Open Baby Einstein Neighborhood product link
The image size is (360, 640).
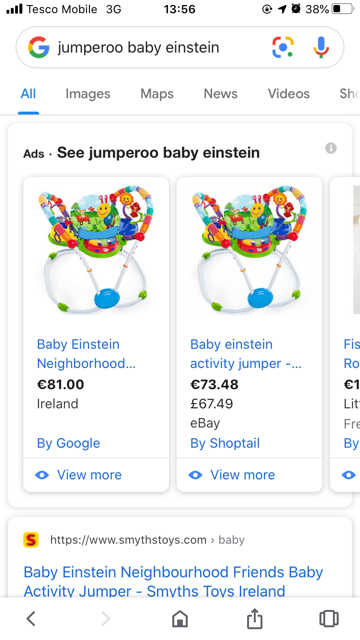86,354
